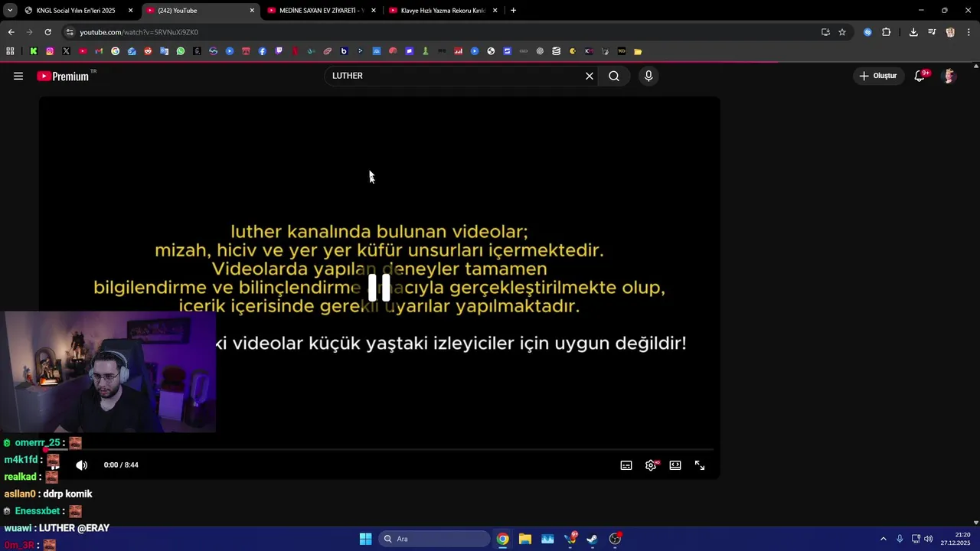The height and width of the screenshot is (551, 980).
Task: Open File Explorer from the taskbar
Action: click(x=525, y=539)
